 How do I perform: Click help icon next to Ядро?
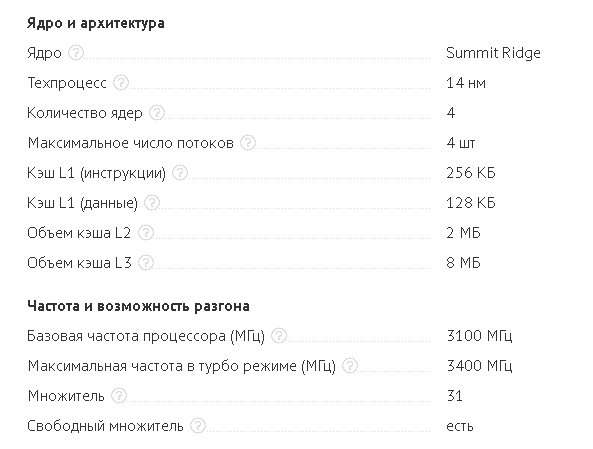click(x=76, y=53)
